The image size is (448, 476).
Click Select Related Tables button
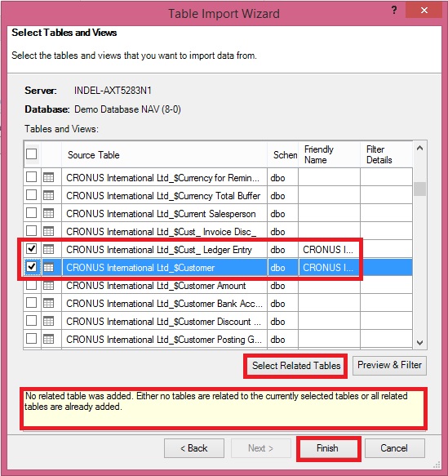pos(296,365)
